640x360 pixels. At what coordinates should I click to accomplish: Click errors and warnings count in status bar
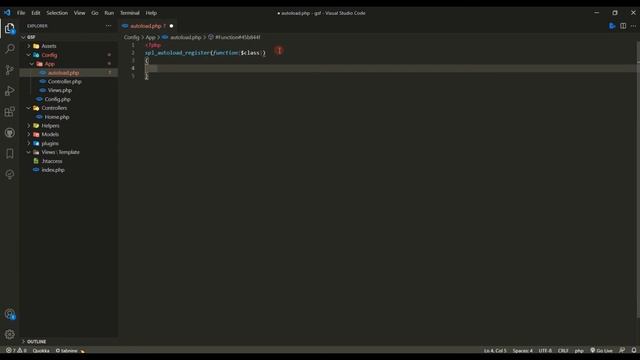pyautogui.click(x=16, y=350)
